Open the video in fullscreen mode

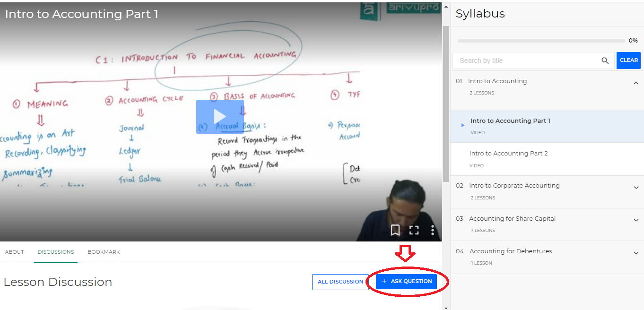414,230
